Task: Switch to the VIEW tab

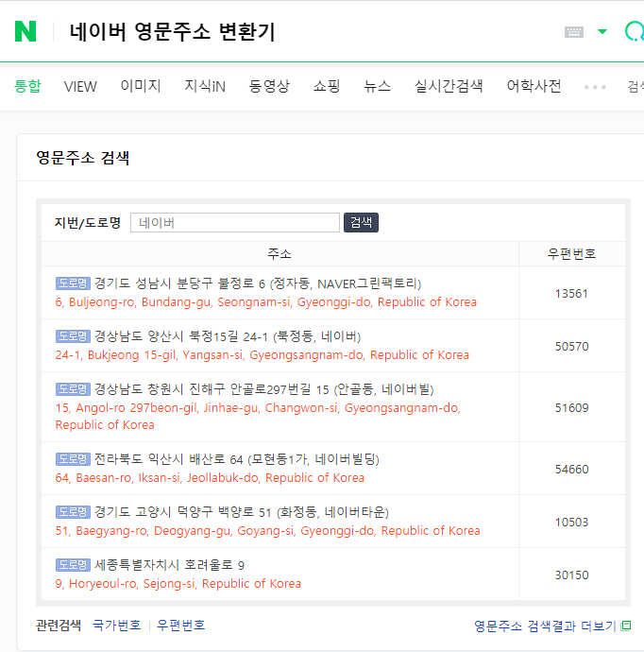Action: [x=80, y=87]
